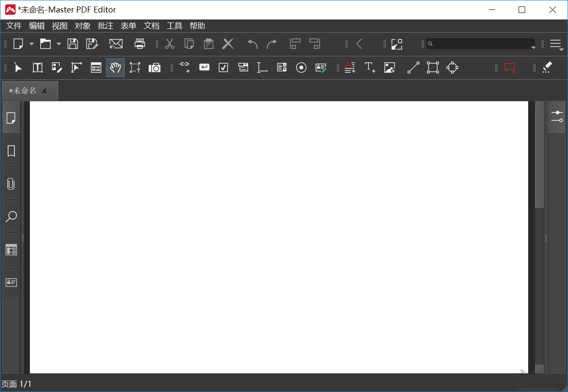The width and height of the screenshot is (568, 392).
Task: Add a sticky note comment
Action: [x=510, y=67]
